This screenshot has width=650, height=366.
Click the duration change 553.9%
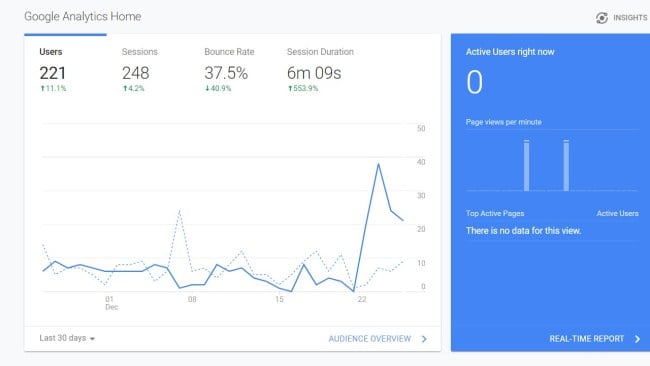(303, 88)
